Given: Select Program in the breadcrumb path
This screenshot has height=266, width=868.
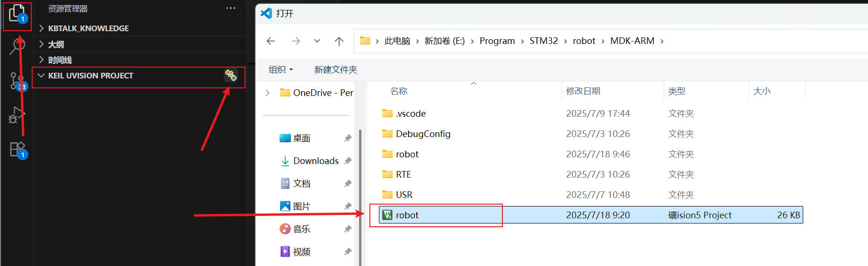Looking at the screenshot, I should tap(497, 41).
